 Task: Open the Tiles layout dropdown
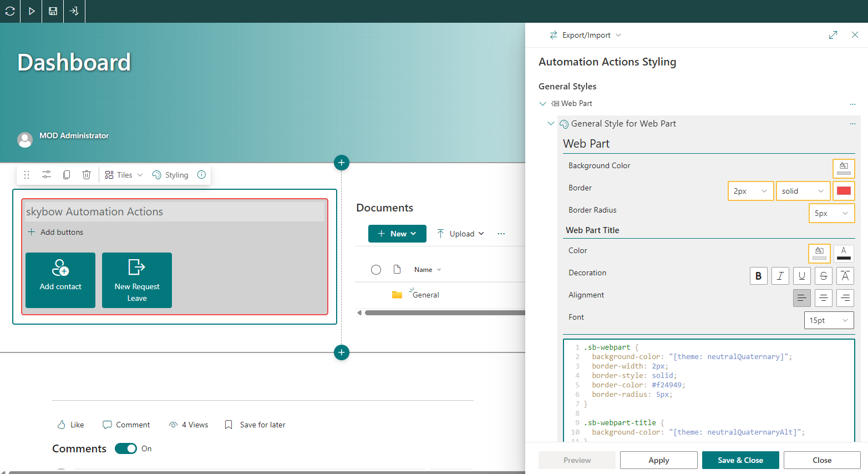pyautogui.click(x=124, y=175)
